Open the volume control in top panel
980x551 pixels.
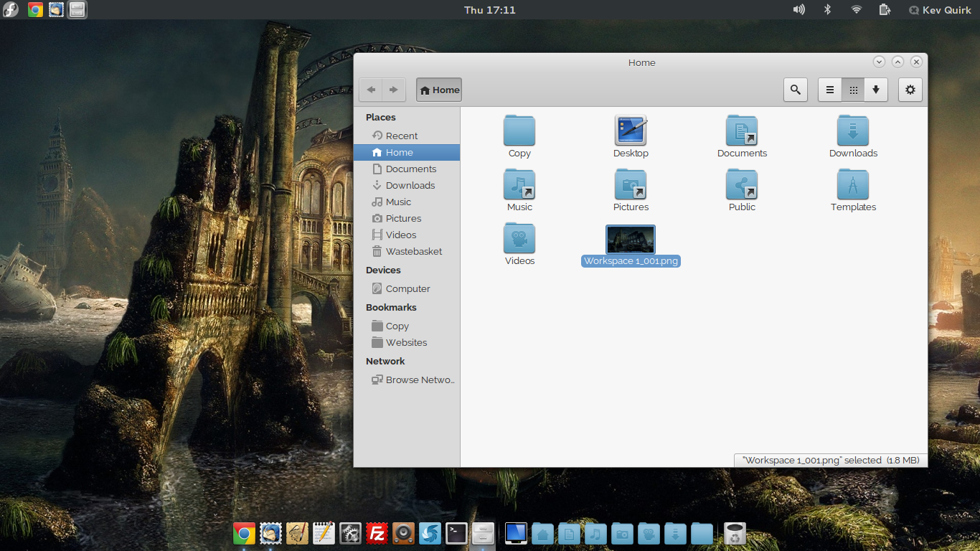[798, 9]
